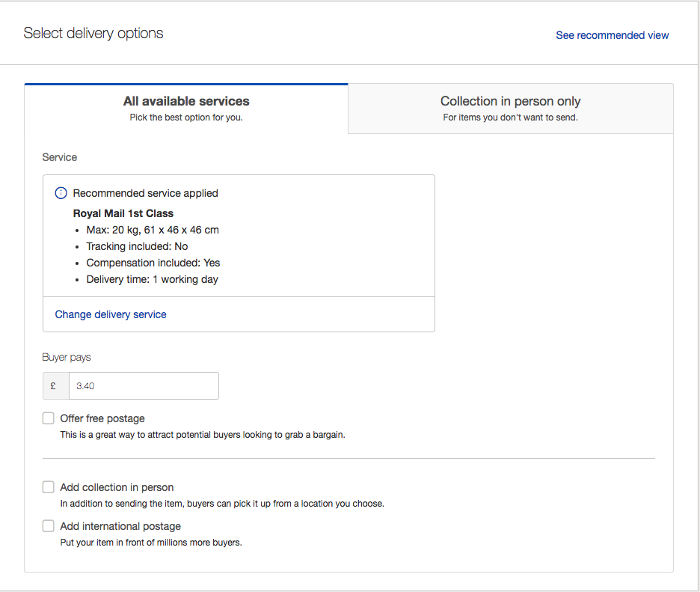This screenshot has height=592, width=700.
Task: Click the Recommended service applied text
Action: click(146, 193)
